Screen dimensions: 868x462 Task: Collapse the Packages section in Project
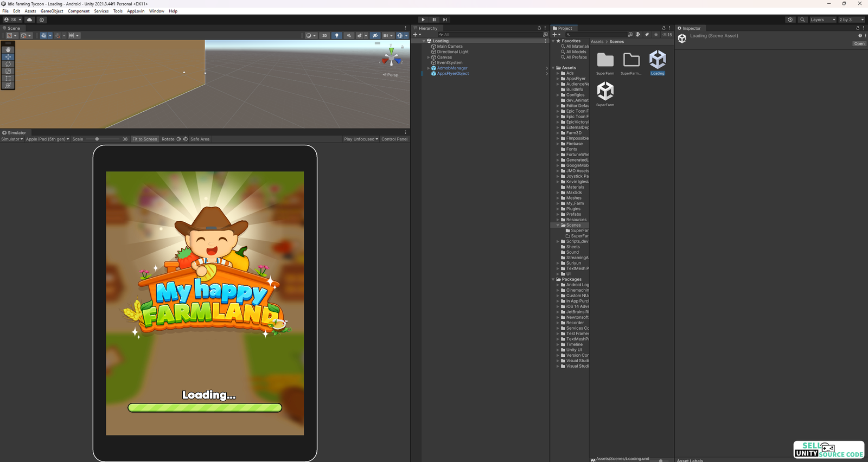pyautogui.click(x=553, y=279)
